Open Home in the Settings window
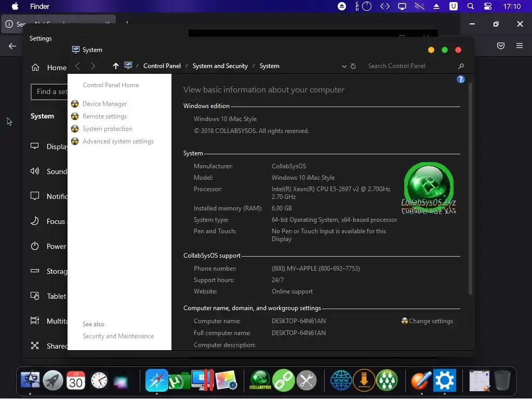Screen dimensions: 532x399 pyautogui.click(x=48, y=68)
